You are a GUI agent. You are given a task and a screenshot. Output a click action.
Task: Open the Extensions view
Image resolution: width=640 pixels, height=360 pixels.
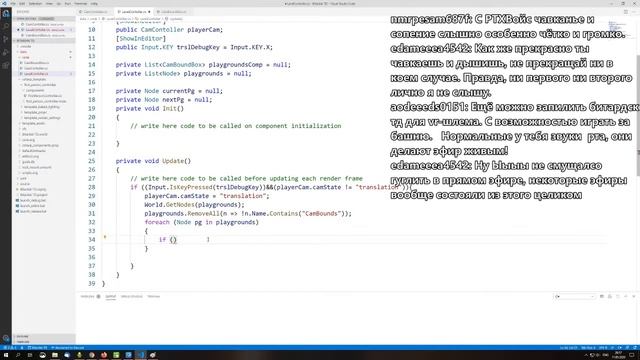pyautogui.click(x=6, y=65)
